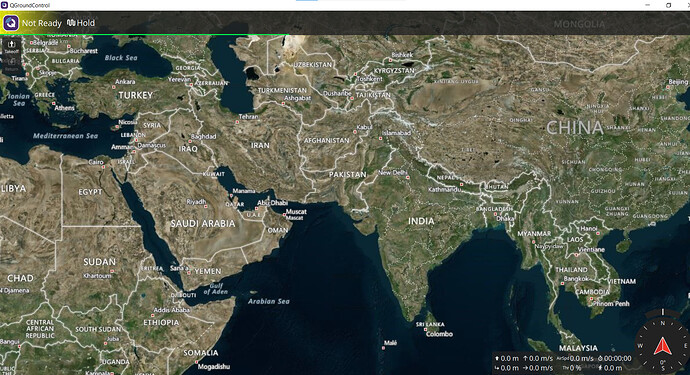Click the vertical climb rate value
The height and width of the screenshot is (375, 690).
pos(538,359)
